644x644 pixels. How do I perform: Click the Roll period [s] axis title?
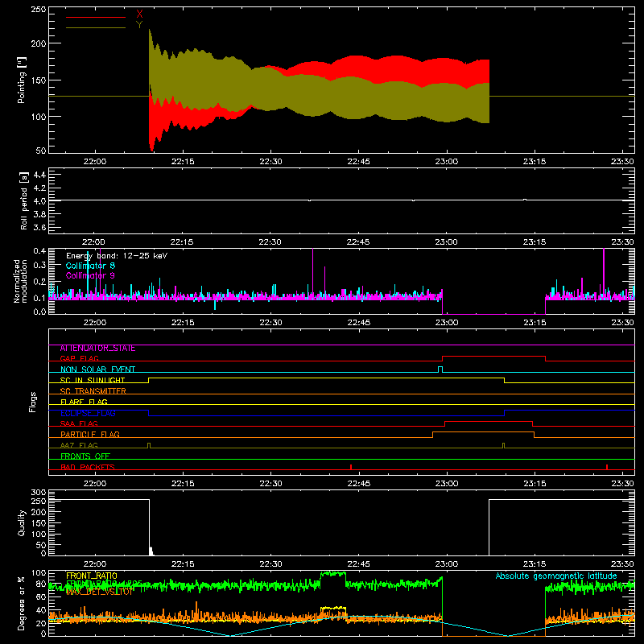pyautogui.click(x=24, y=201)
